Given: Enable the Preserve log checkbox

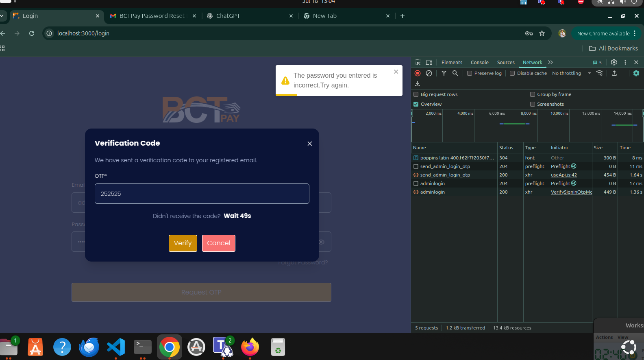Looking at the screenshot, I should click(x=470, y=73).
